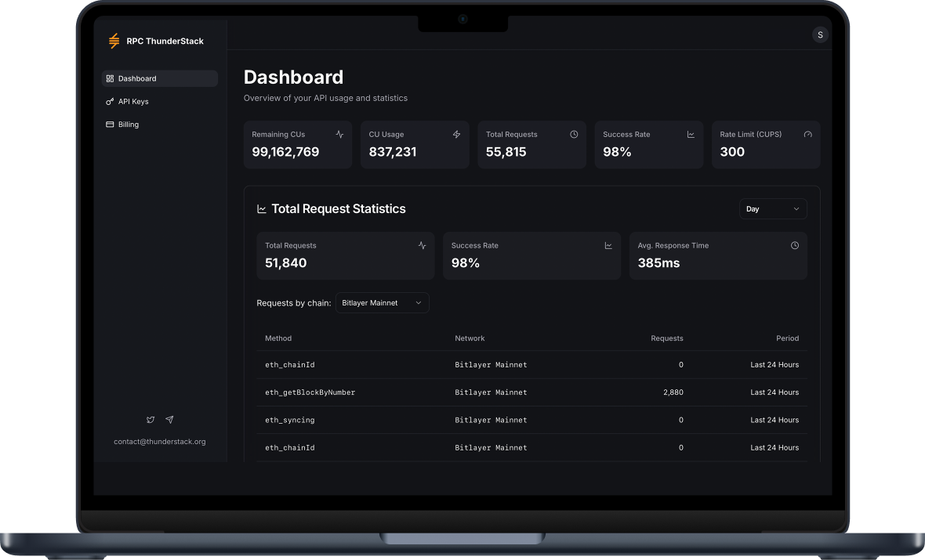Select the eth_getBlockByNumber table row

(x=531, y=392)
